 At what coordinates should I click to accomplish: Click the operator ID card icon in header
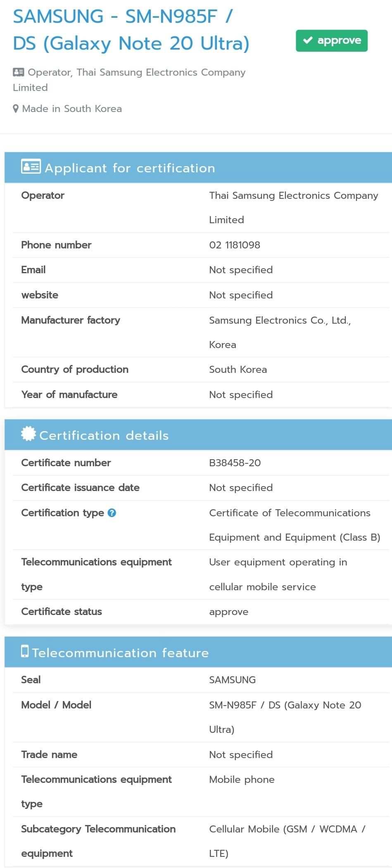click(x=18, y=72)
